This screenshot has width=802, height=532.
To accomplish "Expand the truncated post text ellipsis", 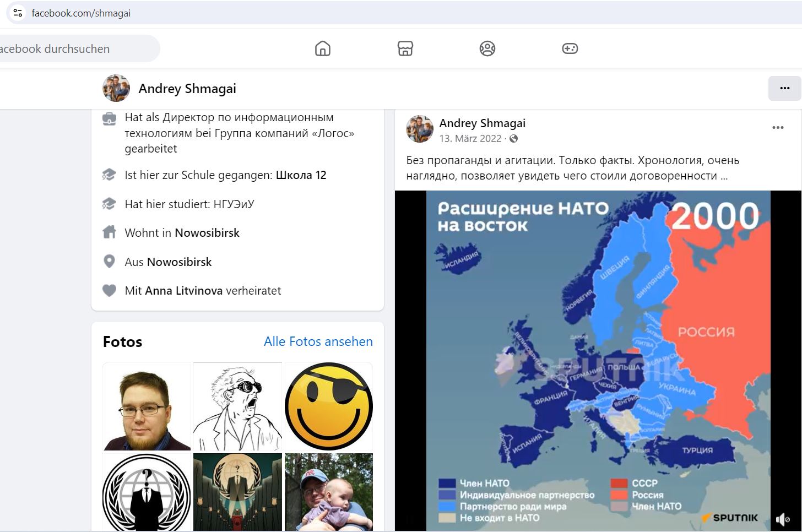I will tap(724, 176).
